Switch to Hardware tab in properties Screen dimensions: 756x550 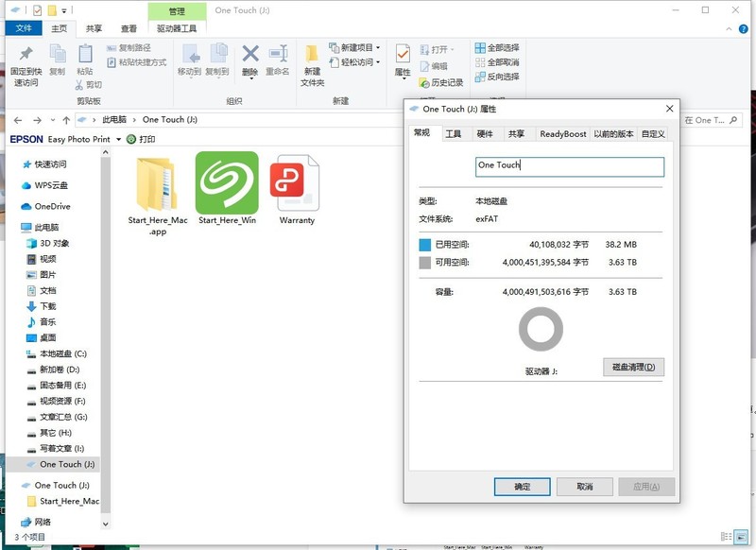coord(485,134)
